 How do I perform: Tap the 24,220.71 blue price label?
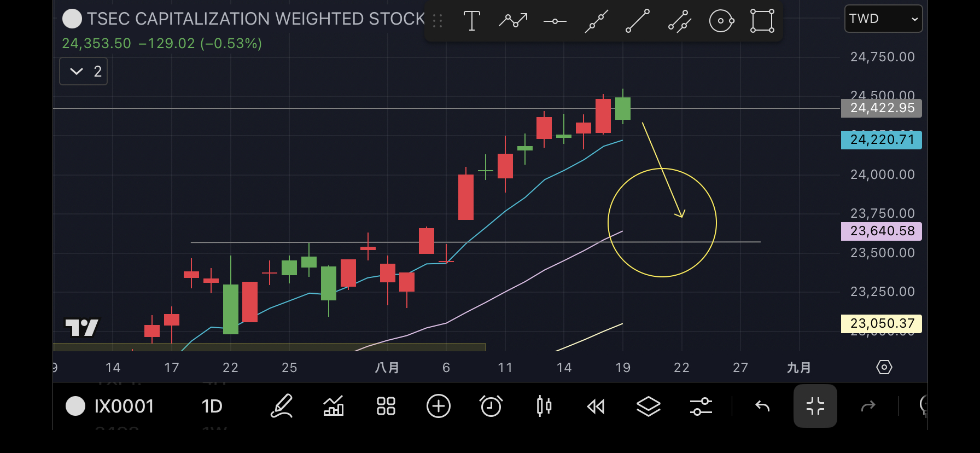[882, 140]
